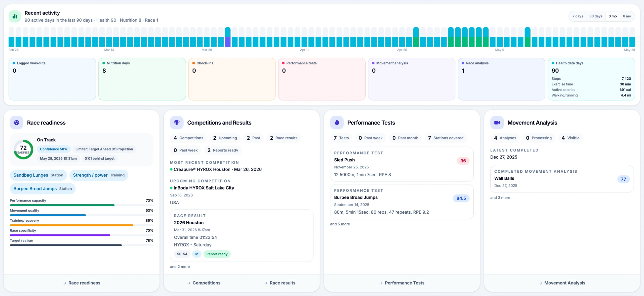Screen dimensions: 644x296
Task: Open the Check-ins stat card
Action: [232, 79]
